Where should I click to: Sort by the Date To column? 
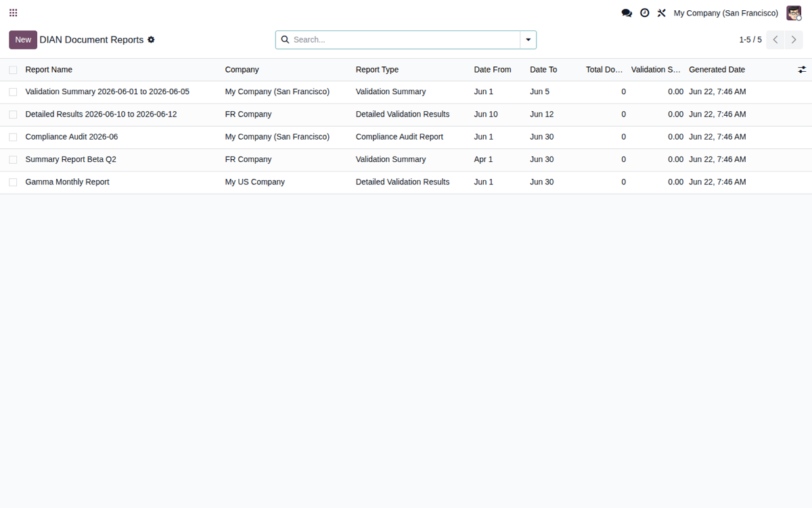click(x=543, y=70)
